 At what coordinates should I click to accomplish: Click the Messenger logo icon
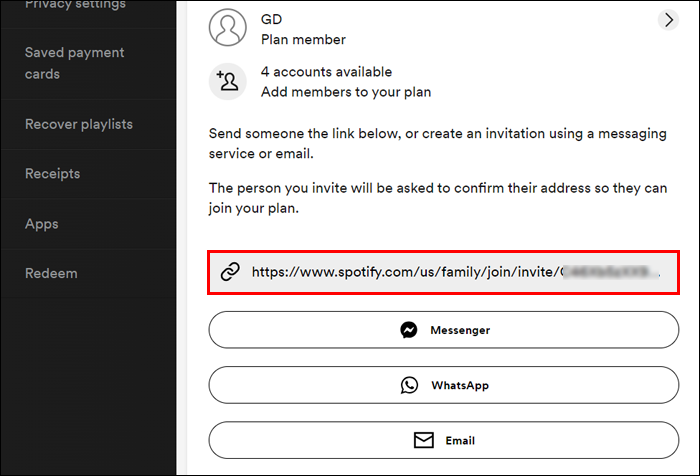click(408, 330)
